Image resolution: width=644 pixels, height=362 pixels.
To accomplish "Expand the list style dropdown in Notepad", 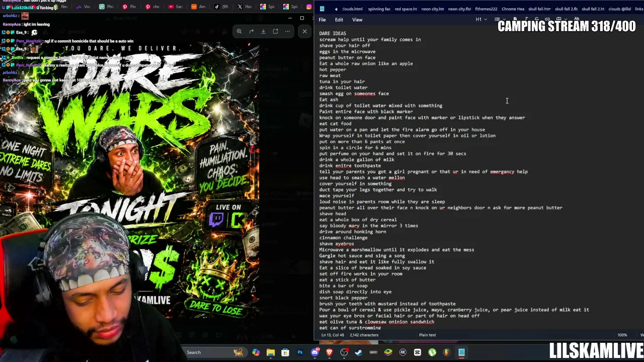I will pos(500,20).
